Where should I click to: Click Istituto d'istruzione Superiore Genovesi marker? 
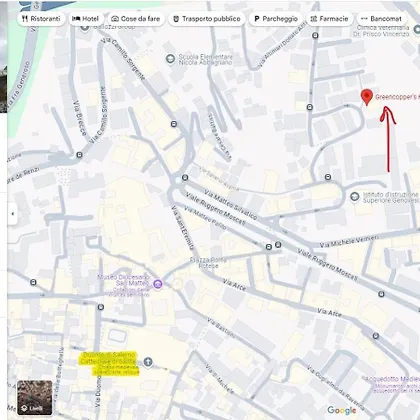coord(355,197)
